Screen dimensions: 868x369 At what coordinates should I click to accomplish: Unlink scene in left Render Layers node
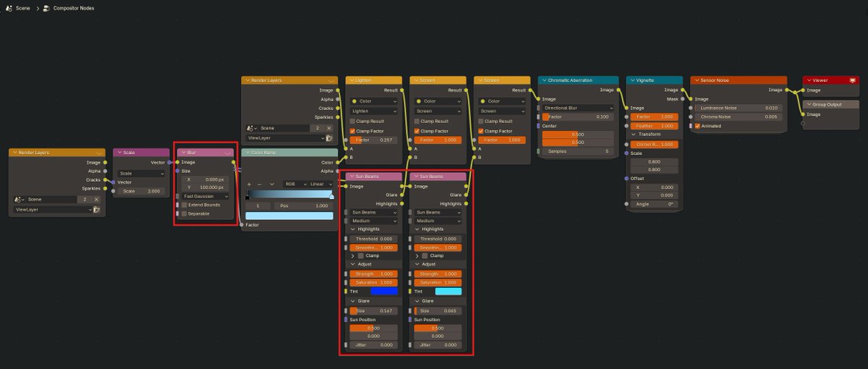(96, 199)
